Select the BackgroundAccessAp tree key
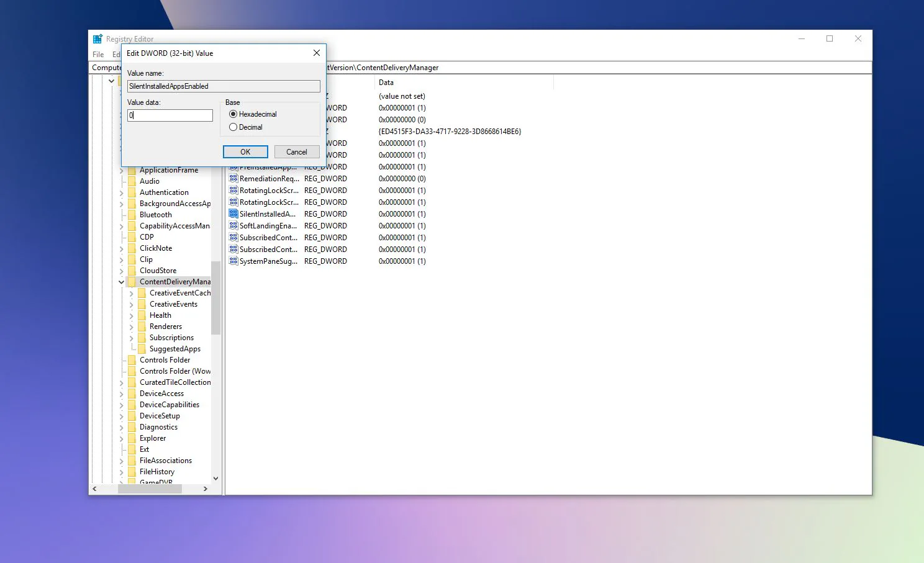 [175, 204]
